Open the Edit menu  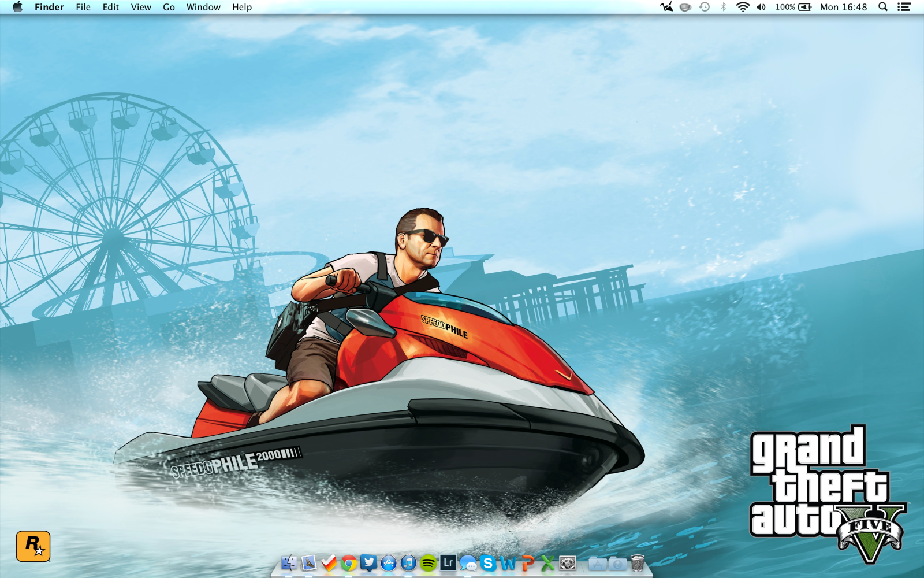click(x=111, y=7)
